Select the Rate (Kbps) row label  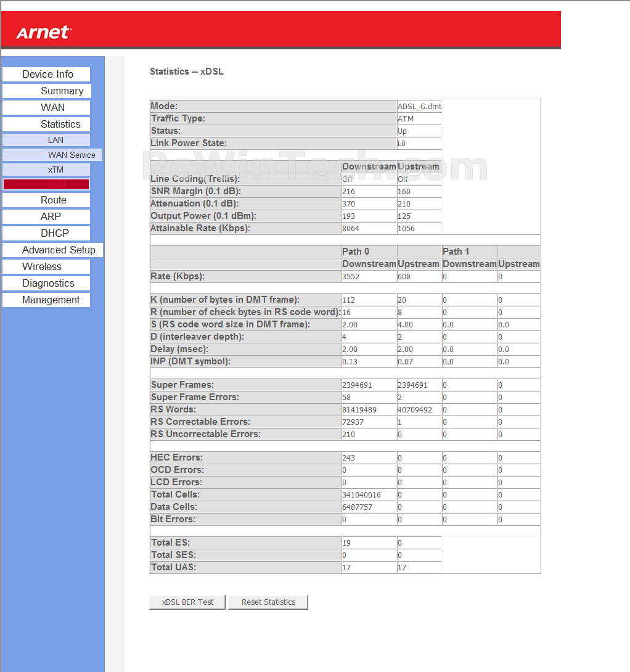point(178,276)
